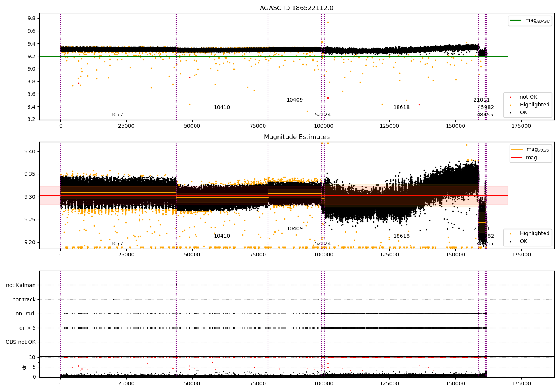
Task: Click the red 'mag' legend entry
Action: coord(532,158)
